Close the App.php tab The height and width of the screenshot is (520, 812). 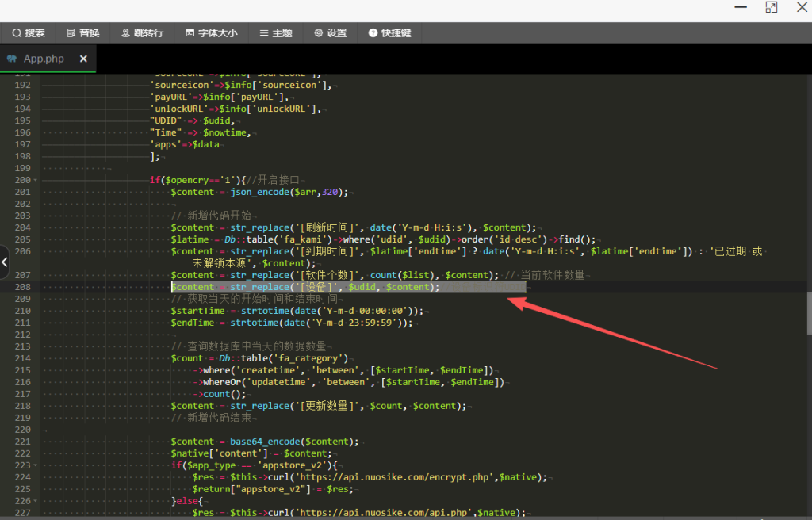(83, 59)
